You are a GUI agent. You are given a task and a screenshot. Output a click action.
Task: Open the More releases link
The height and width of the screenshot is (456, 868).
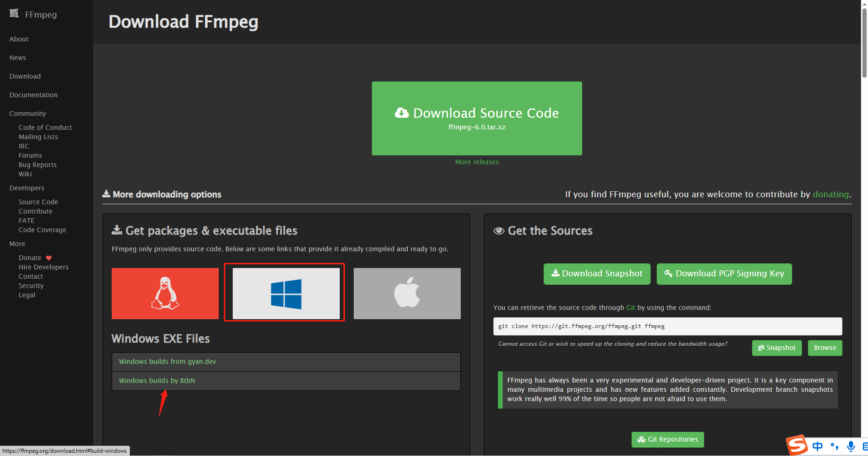tap(477, 162)
